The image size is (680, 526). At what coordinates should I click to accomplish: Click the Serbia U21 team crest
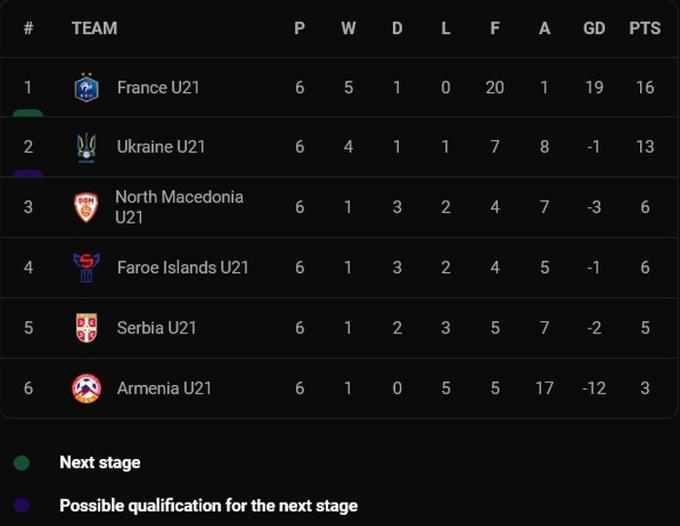(x=87, y=327)
